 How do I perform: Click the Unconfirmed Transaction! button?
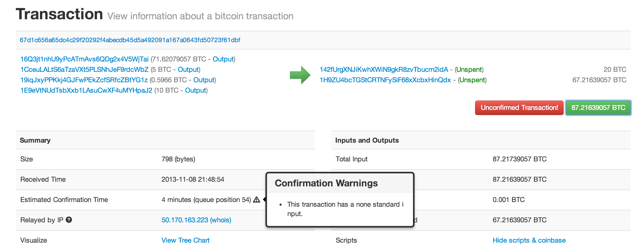click(519, 108)
